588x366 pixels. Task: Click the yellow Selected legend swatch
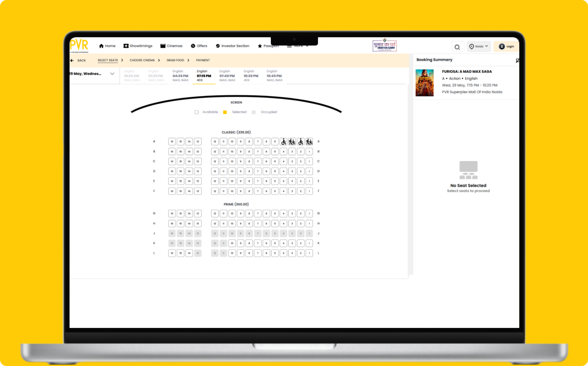225,112
